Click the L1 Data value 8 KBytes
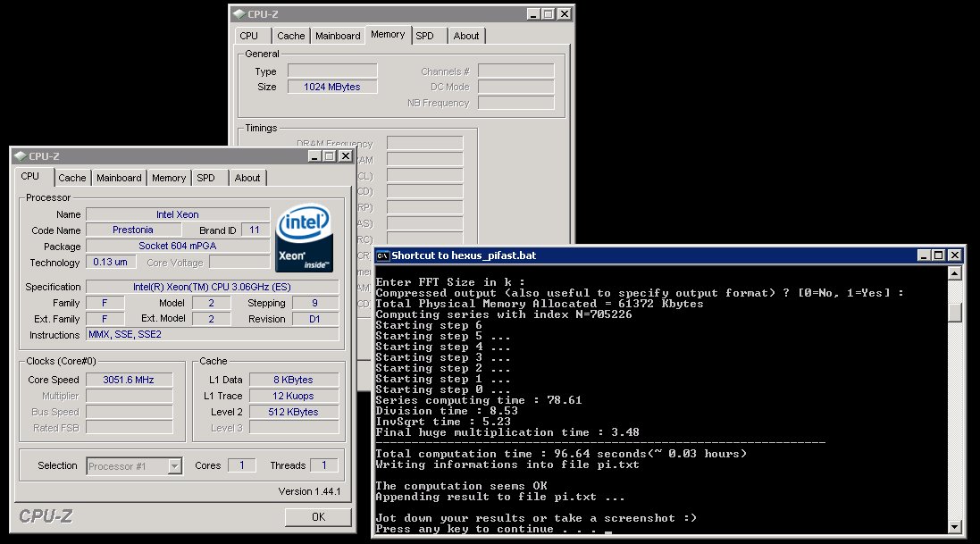 pyautogui.click(x=294, y=380)
